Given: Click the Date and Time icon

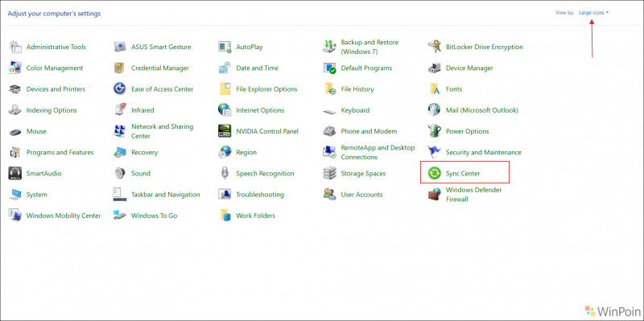Looking at the screenshot, I should (225, 68).
